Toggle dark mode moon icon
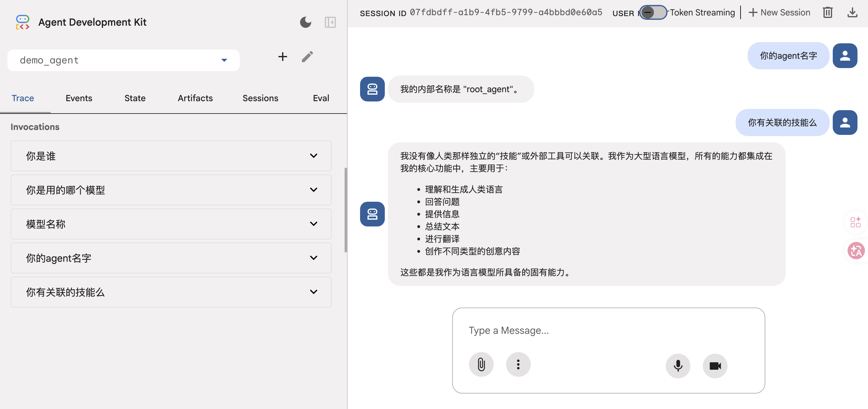Image resolution: width=868 pixels, height=409 pixels. click(x=306, y=22)
